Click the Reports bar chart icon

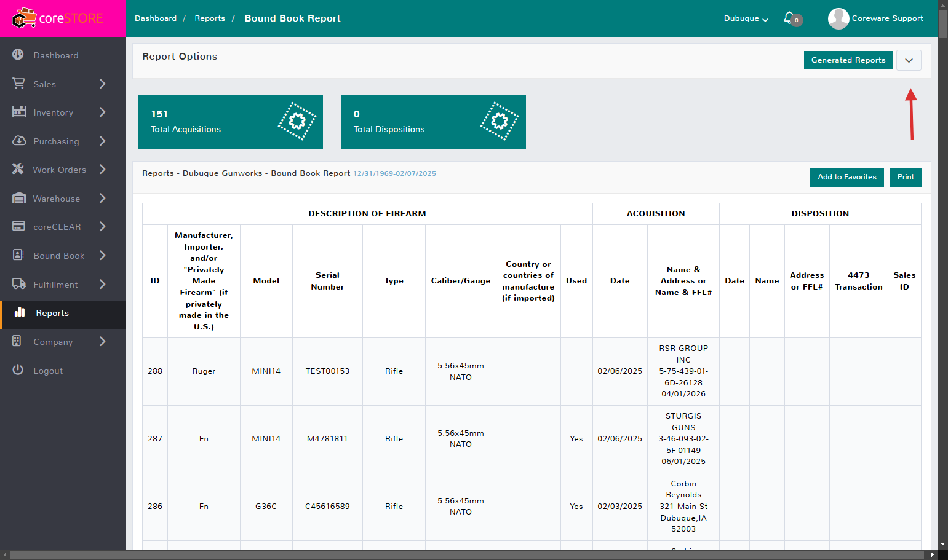click(x=20, y=312)
